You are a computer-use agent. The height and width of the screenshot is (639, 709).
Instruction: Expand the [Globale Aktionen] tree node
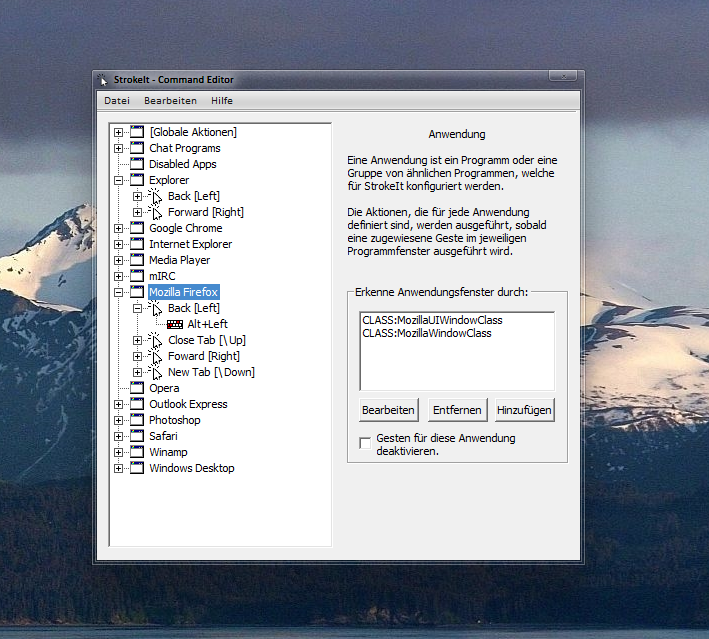click(118, 133)
